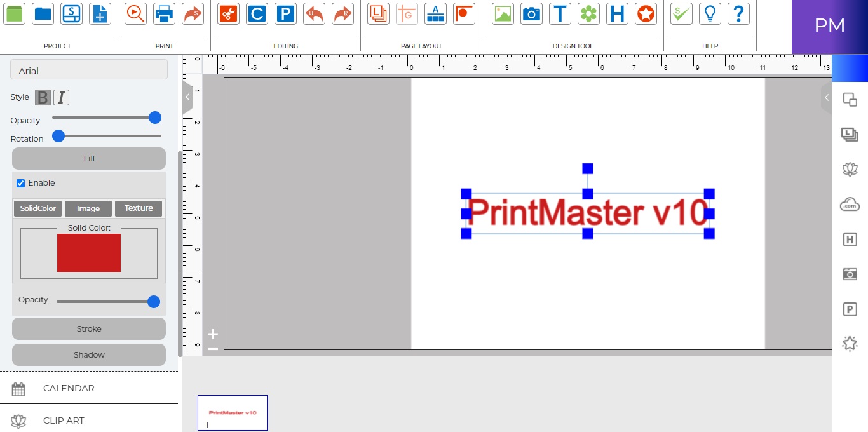Click the green flower clip art icon
This screenshot has height=432, width=868.
coord(588,13)
